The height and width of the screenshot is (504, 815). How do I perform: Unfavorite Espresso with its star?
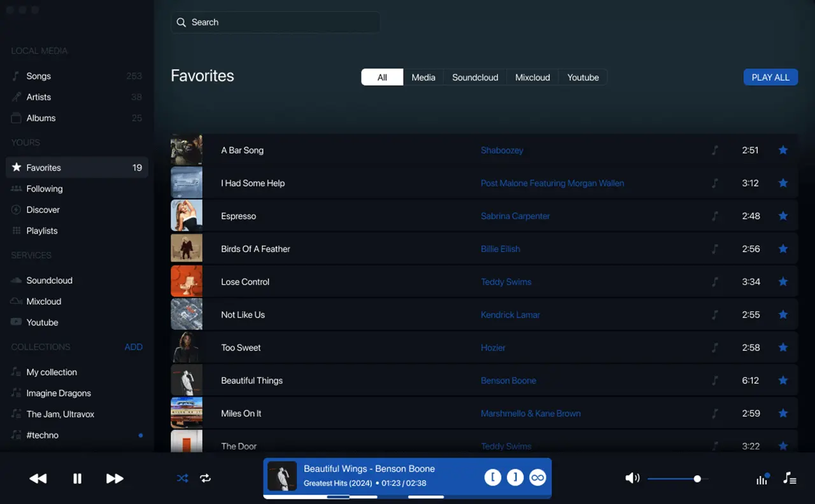pyautogui.click(x=783, y=216)
